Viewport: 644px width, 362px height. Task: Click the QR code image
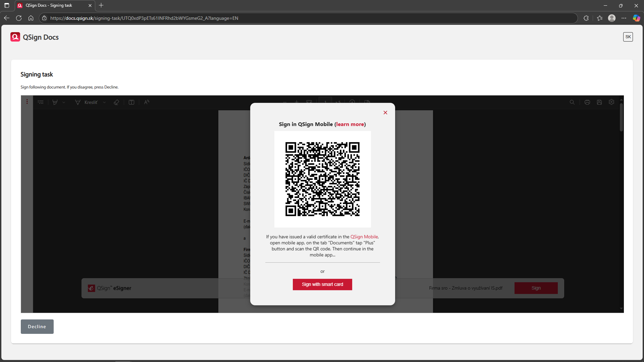coord(322,179)
